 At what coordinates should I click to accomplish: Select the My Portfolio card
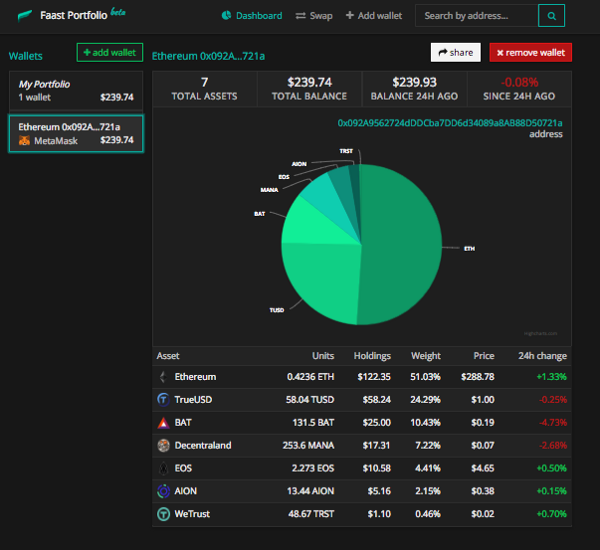coord(76,91)
